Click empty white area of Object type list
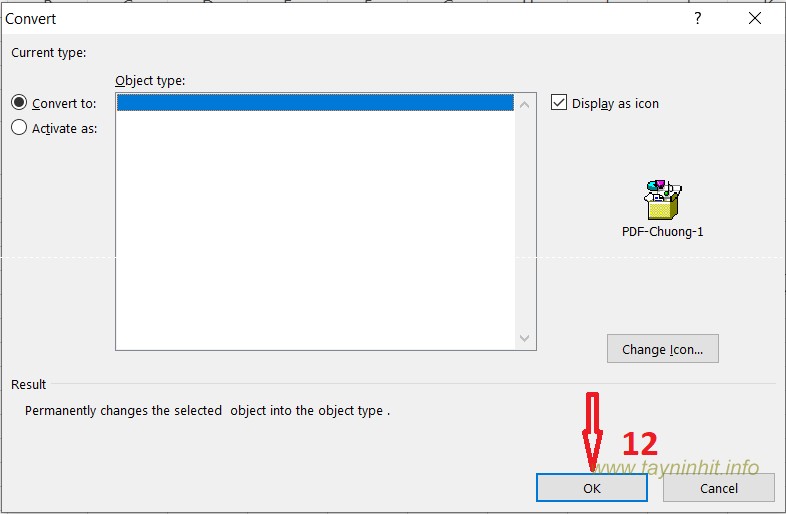Viewport: 786px width, 514px height. [314, 230]
